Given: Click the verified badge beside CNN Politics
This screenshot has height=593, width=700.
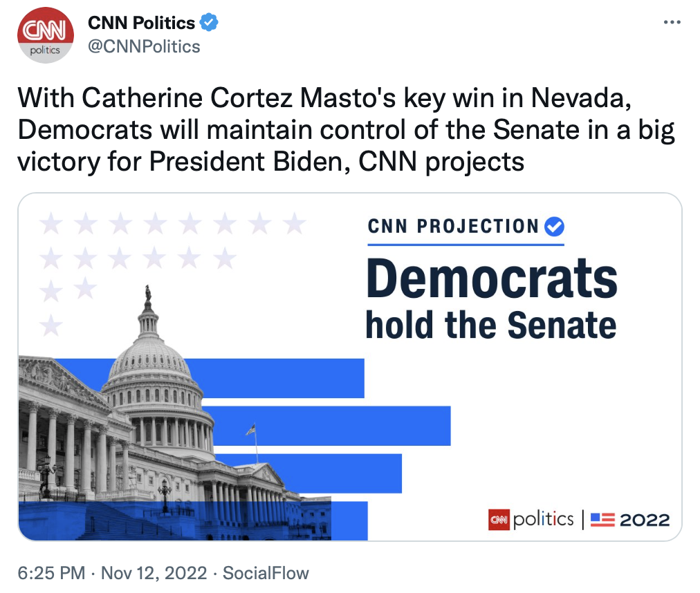Looking at the screenshot, I should click(209, 23).
